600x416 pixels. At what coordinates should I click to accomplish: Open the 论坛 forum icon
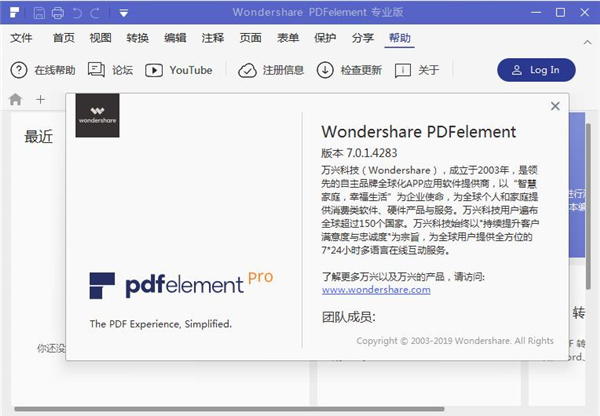tap(96, 70)
